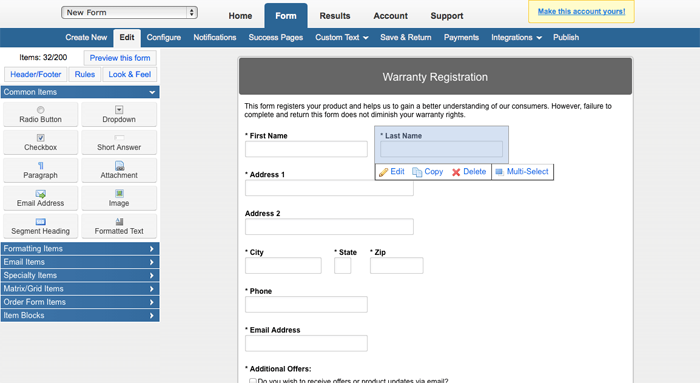Expand the Order Form Items section

click(80, 302)
